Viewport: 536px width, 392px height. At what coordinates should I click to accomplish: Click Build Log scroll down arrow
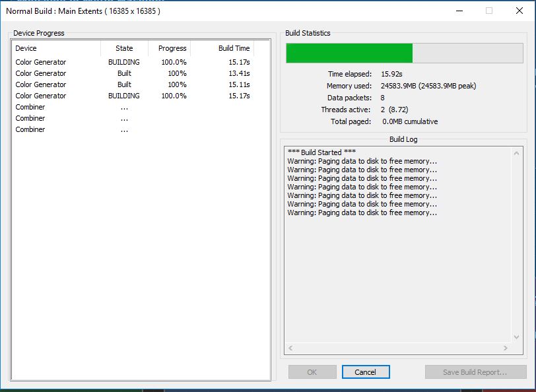[516, 337]
